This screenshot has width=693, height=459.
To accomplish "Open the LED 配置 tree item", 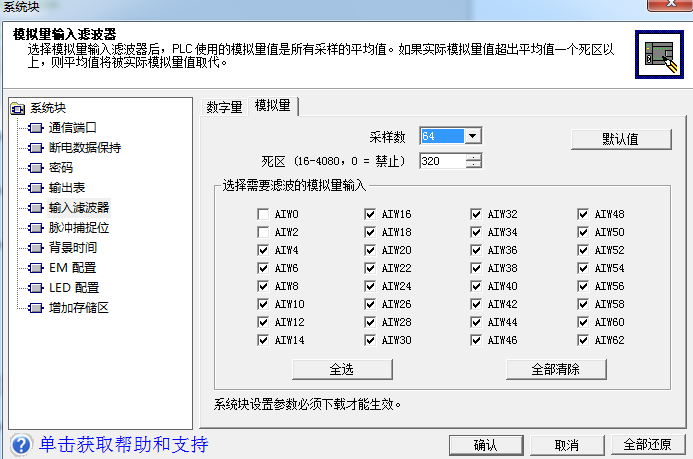I will click(x=74, y=288).
